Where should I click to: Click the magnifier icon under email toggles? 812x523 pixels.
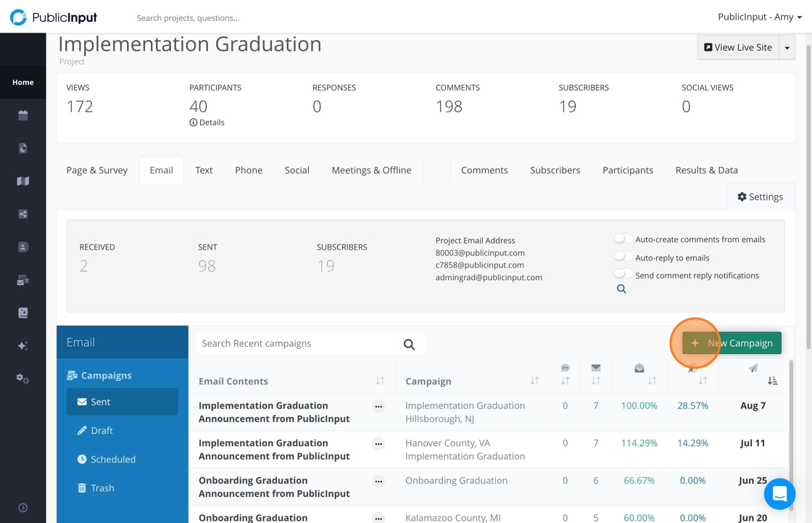[x=621, y=289]
